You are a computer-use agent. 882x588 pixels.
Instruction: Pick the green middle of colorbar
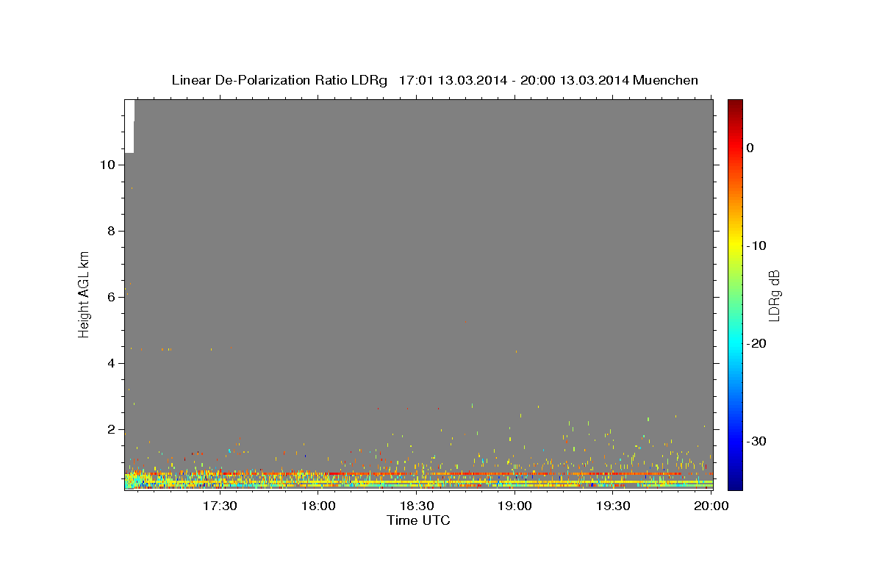coord(735,295)
